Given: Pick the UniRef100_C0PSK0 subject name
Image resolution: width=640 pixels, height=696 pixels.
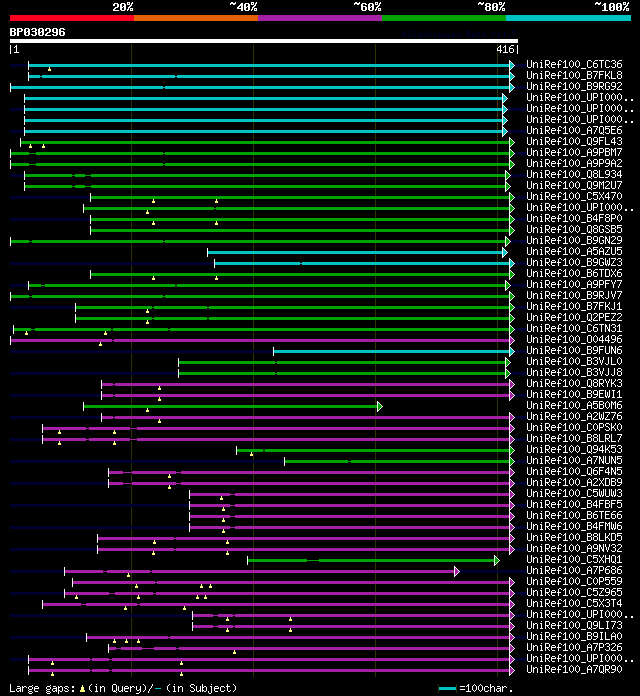Looking at the screenshot, I should coord(574,427).
